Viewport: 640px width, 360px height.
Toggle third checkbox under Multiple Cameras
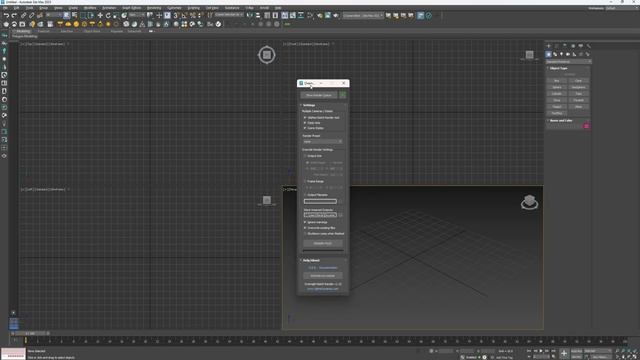click(305, 128)
